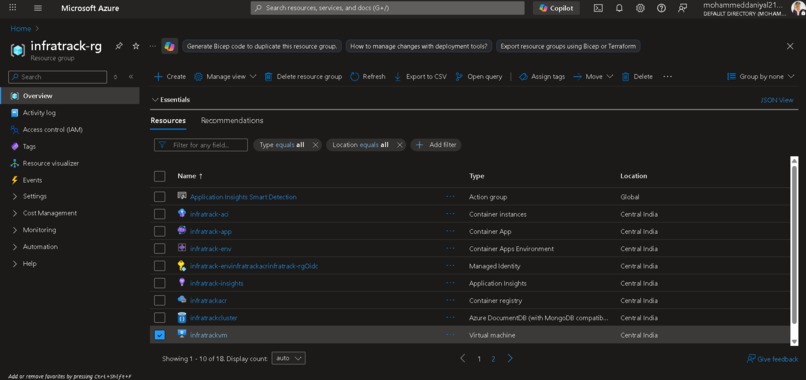Open the feedback icon in top bar
This screenshot has height=380, width=806.
click(x=682, y=8)
